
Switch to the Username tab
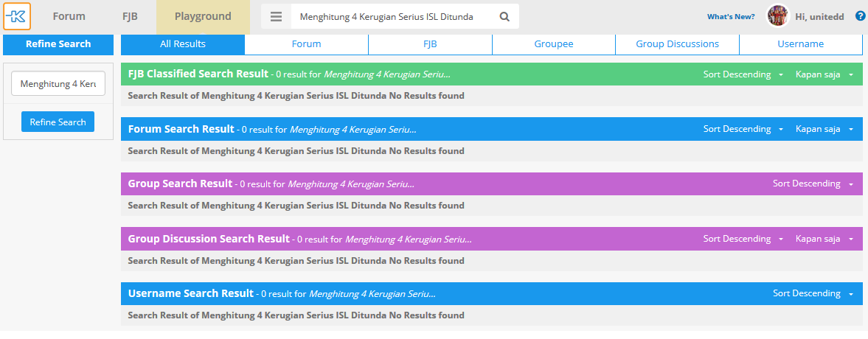point(800,44)
